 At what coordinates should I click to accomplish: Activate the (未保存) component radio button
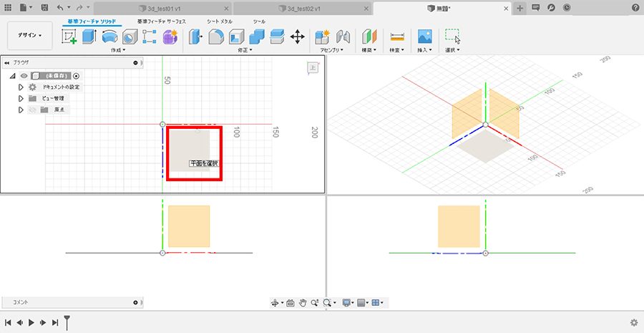(76, 76)
